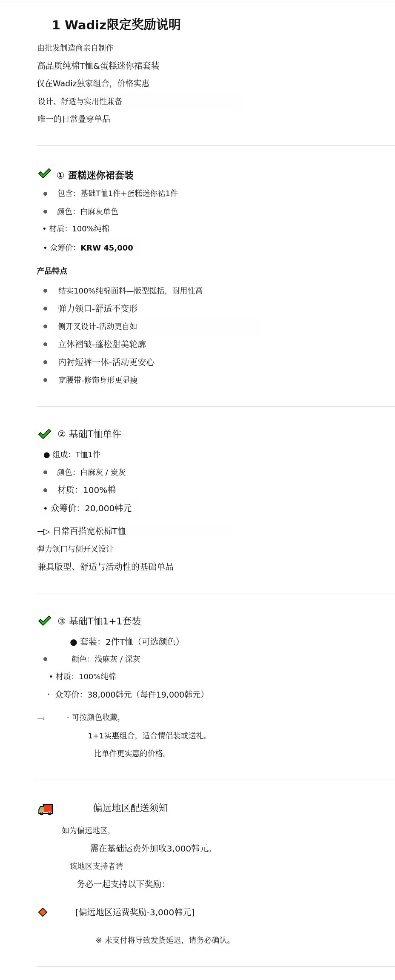
Task: Click the green checkmark beside 基础T恤单件
Action: tap(44, 434)
